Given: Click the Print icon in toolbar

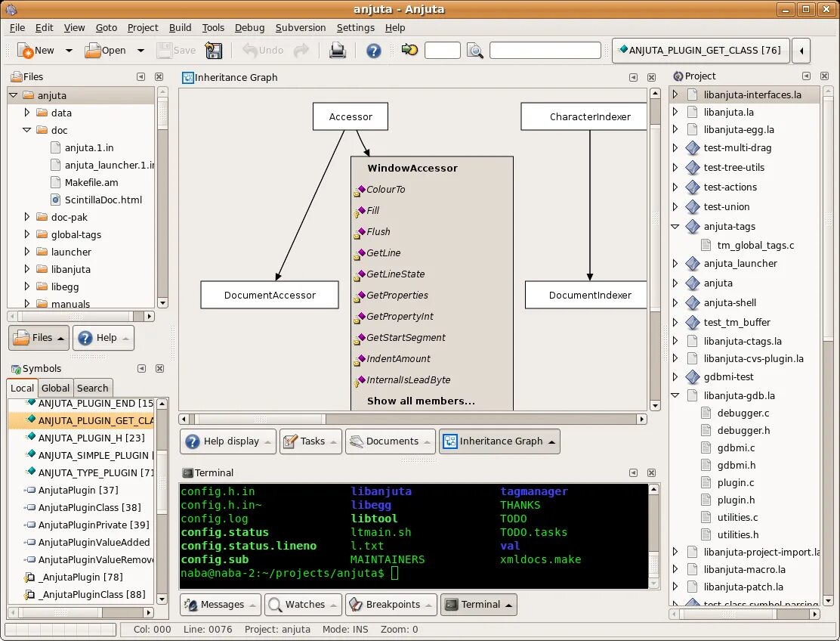Looking at the screenshot, I should (x=337, y=51).
